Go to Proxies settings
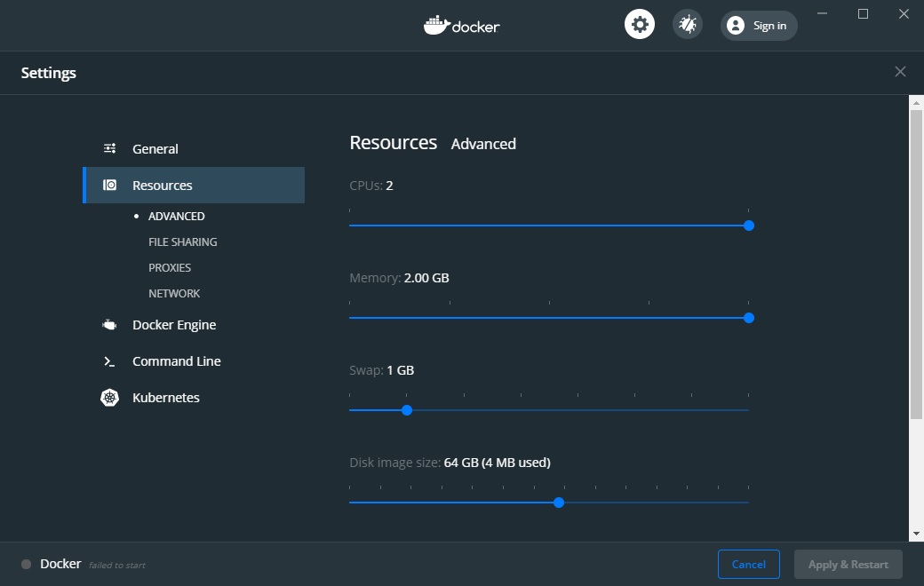924x586 pixels. tap(170, 267)
